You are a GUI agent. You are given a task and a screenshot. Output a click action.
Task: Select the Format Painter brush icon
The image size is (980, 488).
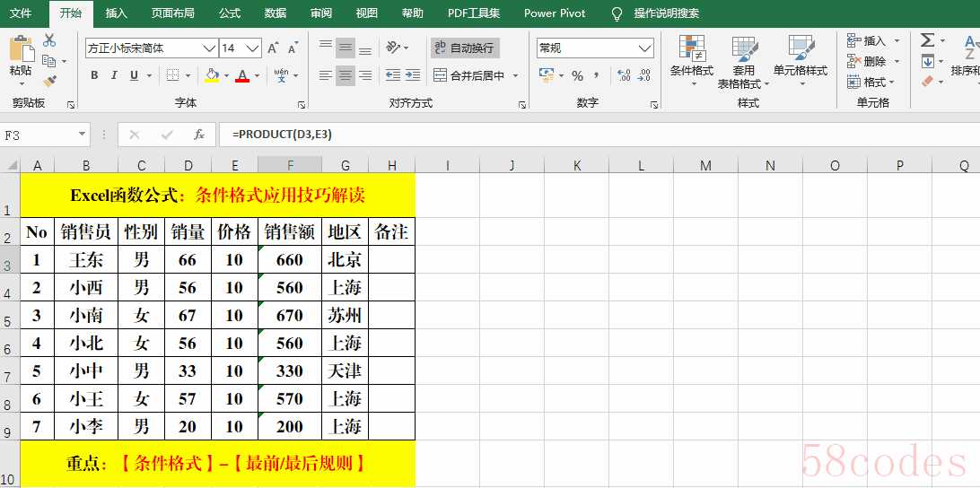click(x=49, y=81)
